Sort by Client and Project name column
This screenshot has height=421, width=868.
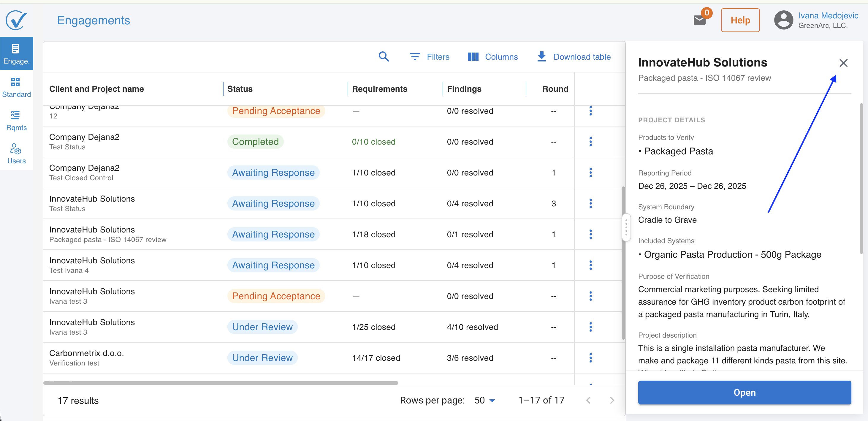[x=96, y=89]
